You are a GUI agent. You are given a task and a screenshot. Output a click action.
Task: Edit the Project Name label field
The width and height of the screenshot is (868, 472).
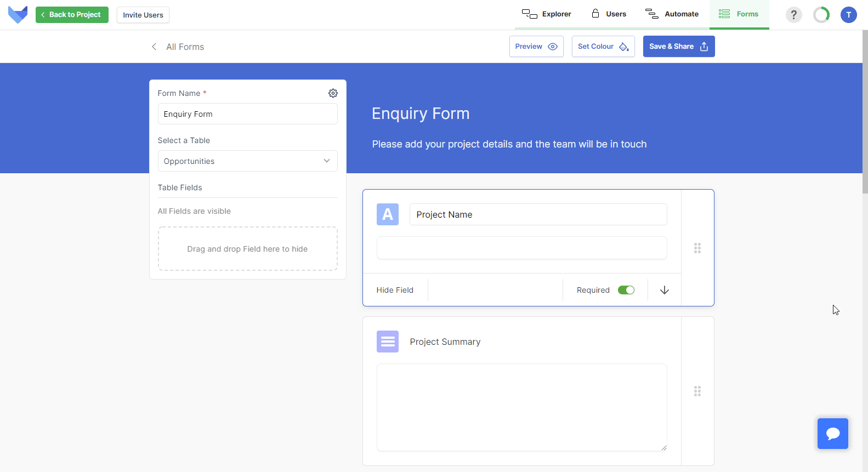pos(538,214)
